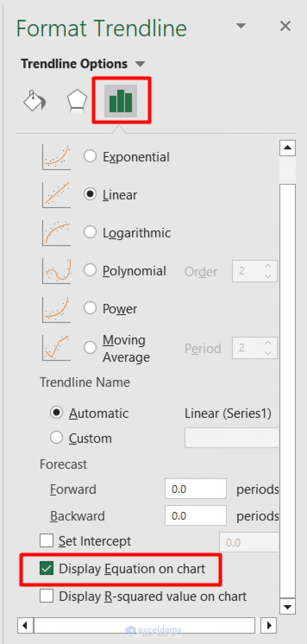Click the Forward forecast periods field
The image size is (307, 644).
(x=195, y=489)
